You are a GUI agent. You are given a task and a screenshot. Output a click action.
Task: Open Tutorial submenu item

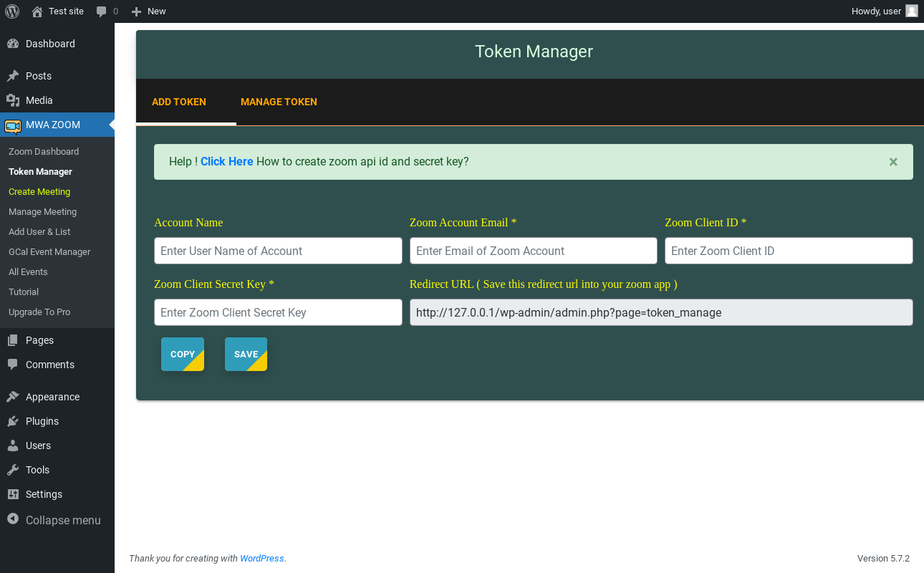tap(24, 292)
